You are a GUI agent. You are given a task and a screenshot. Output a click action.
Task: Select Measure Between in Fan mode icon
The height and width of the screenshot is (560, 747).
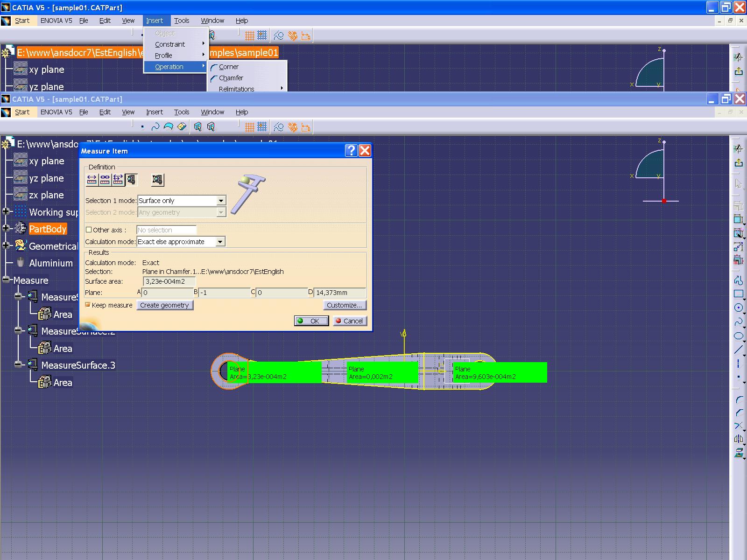[x=118, y=180]
